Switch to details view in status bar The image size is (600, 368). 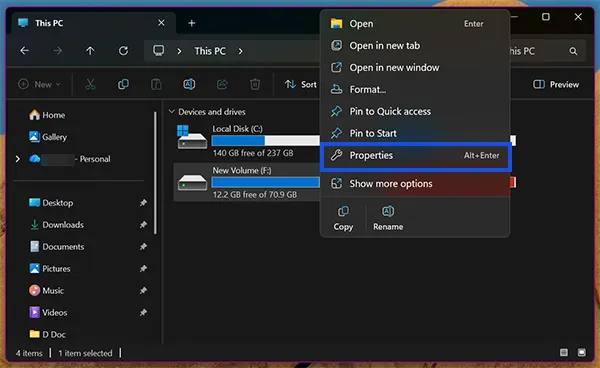564,352
